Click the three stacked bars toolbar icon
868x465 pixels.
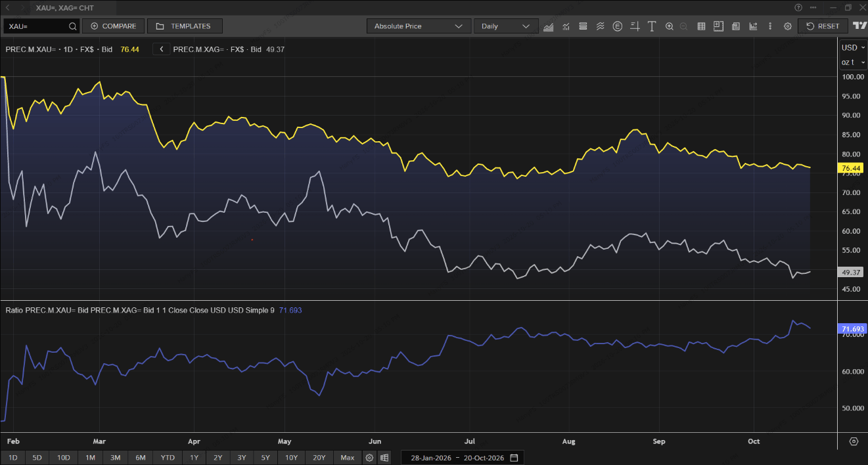[583, 26]
